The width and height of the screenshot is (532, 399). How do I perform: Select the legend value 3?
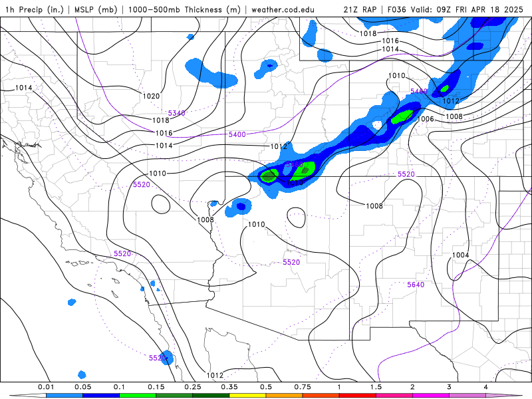[x=450, y=387]
